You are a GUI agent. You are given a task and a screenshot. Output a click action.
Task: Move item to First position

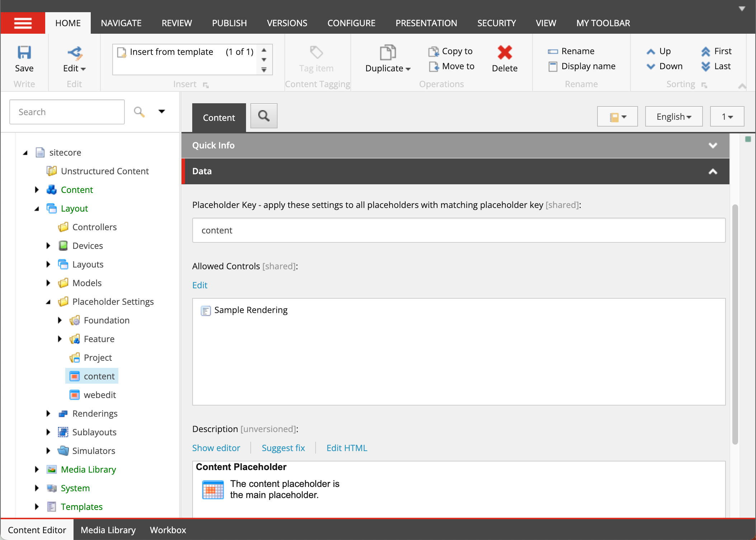(705, 51)
